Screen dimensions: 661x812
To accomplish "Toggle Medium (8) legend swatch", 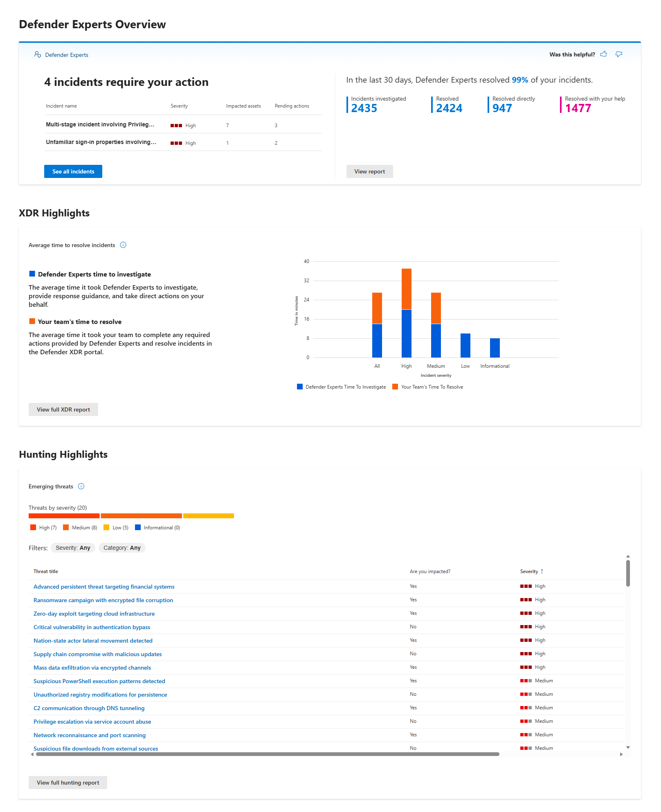I will pyautogui.click(x=66, y=527).
